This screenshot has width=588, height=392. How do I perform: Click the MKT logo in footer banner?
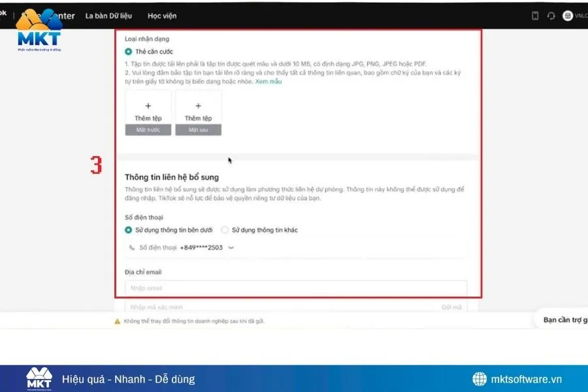39,379
